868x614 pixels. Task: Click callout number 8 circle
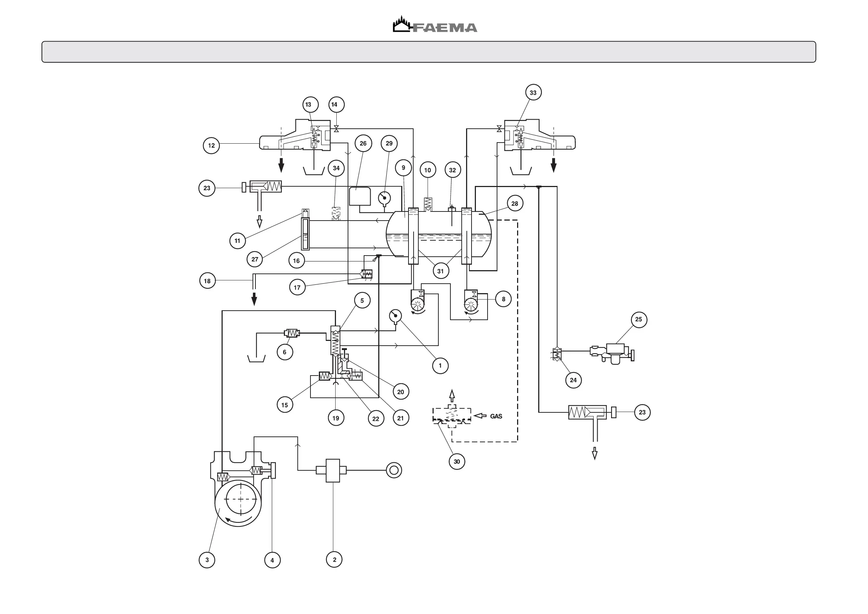coord(503,299)
